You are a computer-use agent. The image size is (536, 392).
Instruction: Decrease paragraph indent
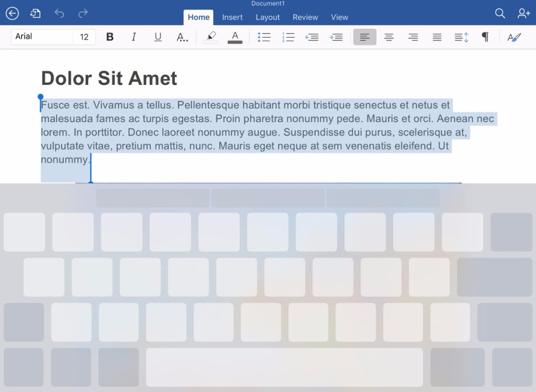pyautogui.click(x=312, y=37)
